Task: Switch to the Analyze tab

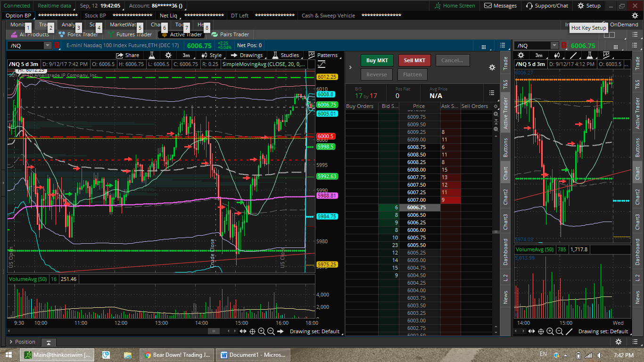Action: (68, 25)
